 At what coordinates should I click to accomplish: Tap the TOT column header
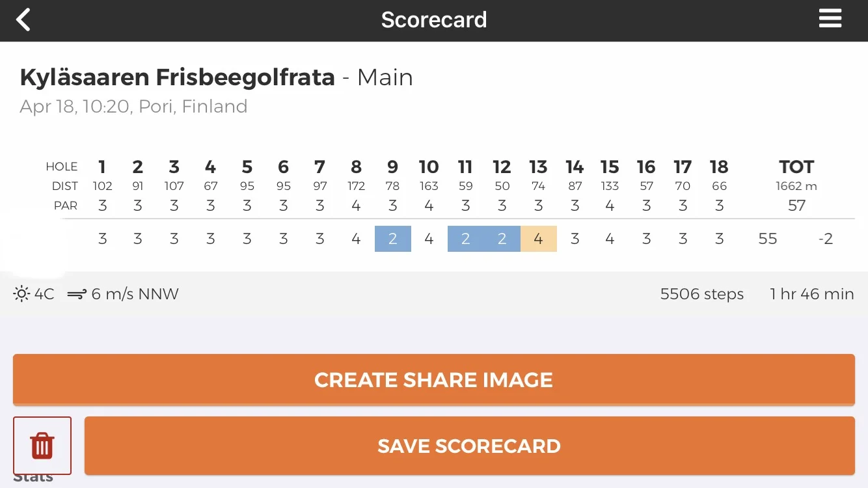(x=796, y=167)
